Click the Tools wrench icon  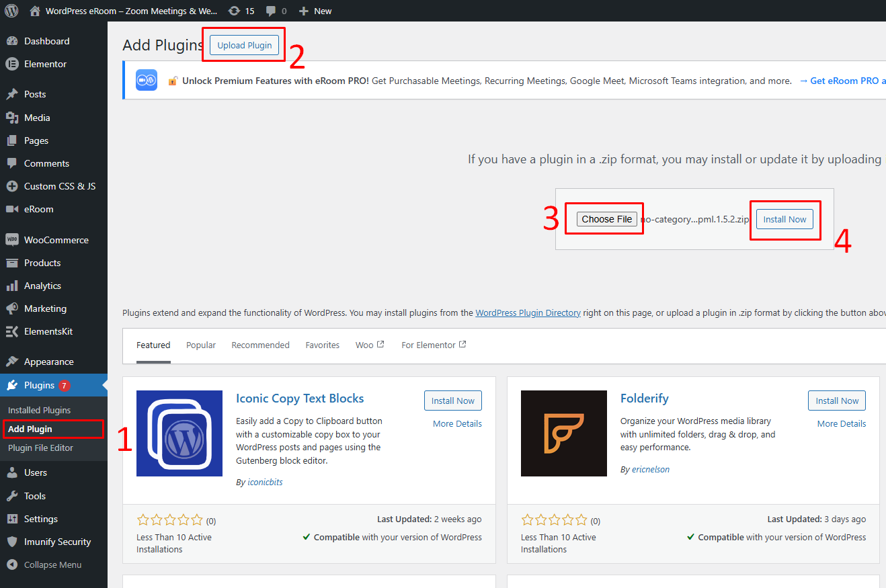tap(12, 496)
